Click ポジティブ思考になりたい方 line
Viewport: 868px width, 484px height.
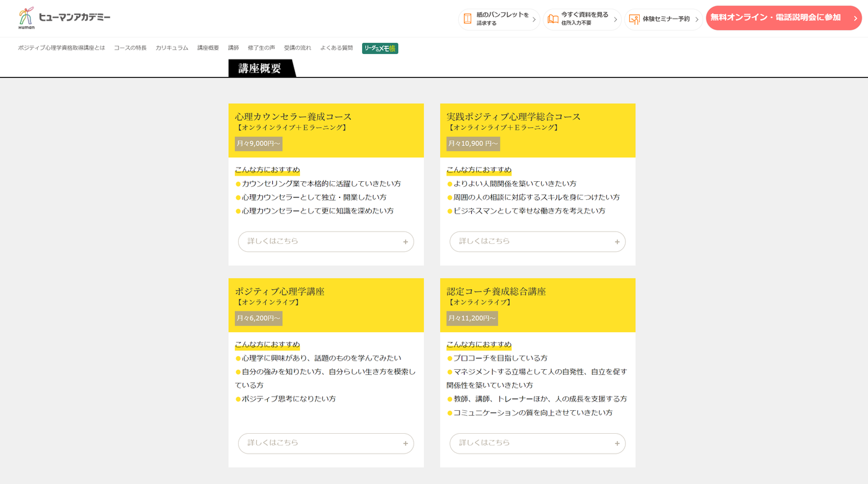pyautogui.click(x=285, y=399)
